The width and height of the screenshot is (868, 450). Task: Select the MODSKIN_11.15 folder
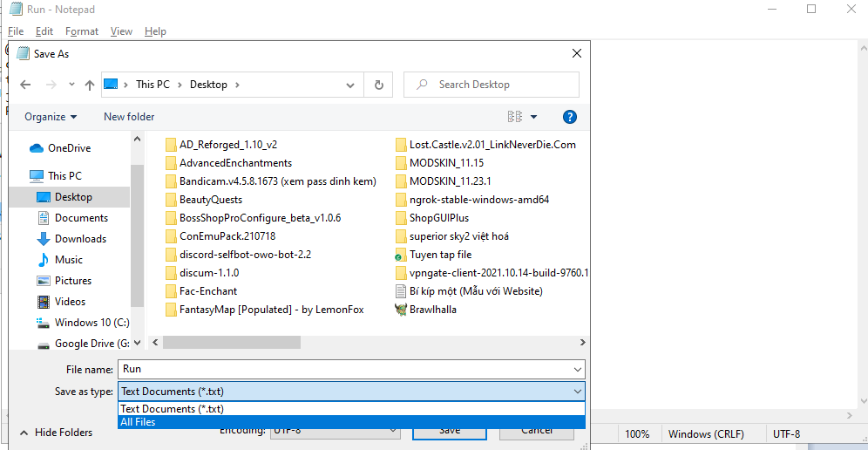(x=439, y=163)
